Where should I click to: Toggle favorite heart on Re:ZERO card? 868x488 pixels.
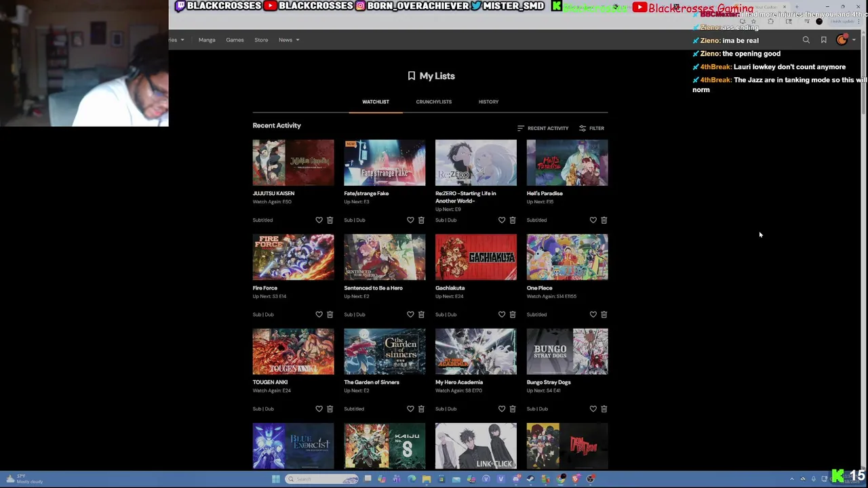point(502,220)
